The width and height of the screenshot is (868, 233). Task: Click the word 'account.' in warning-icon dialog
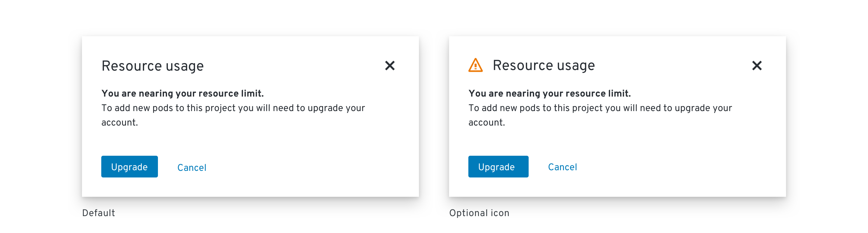(x=486, y=123)
